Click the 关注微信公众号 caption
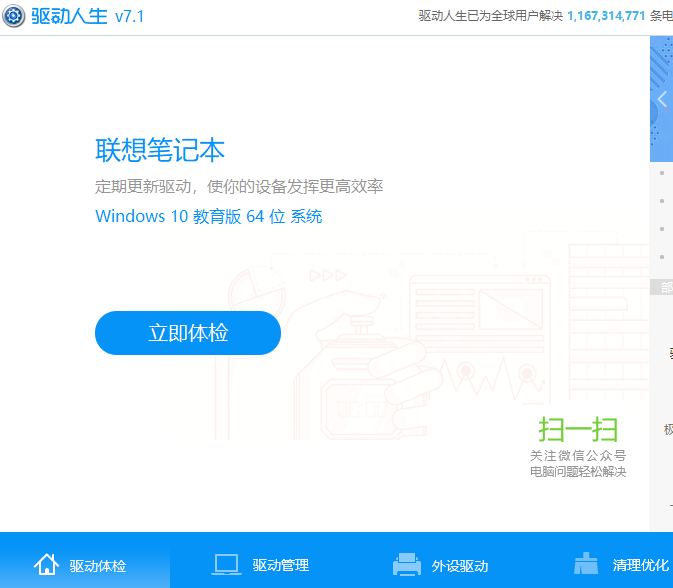 coord(578,456)
